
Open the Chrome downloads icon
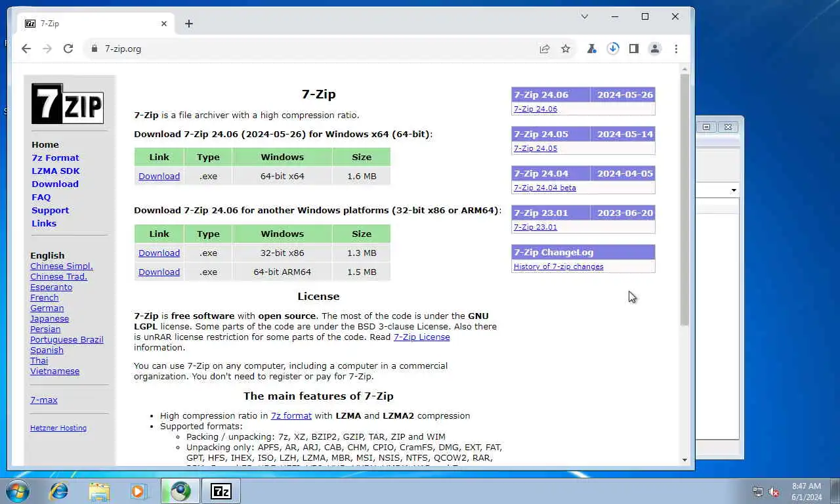[613, 49]
